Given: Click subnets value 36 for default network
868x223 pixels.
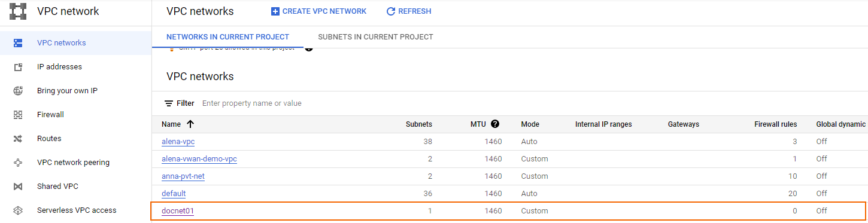Looking at the screenshot, I should click(427, 194).
